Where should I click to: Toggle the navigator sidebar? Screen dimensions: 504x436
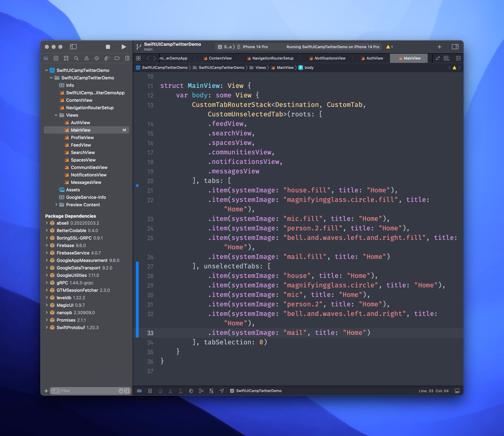point(73,47)
